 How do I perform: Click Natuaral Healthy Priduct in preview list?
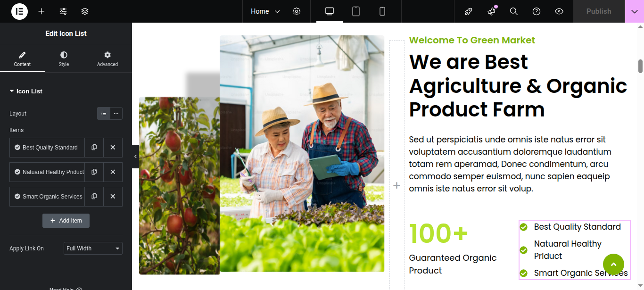tap(568, 250)
